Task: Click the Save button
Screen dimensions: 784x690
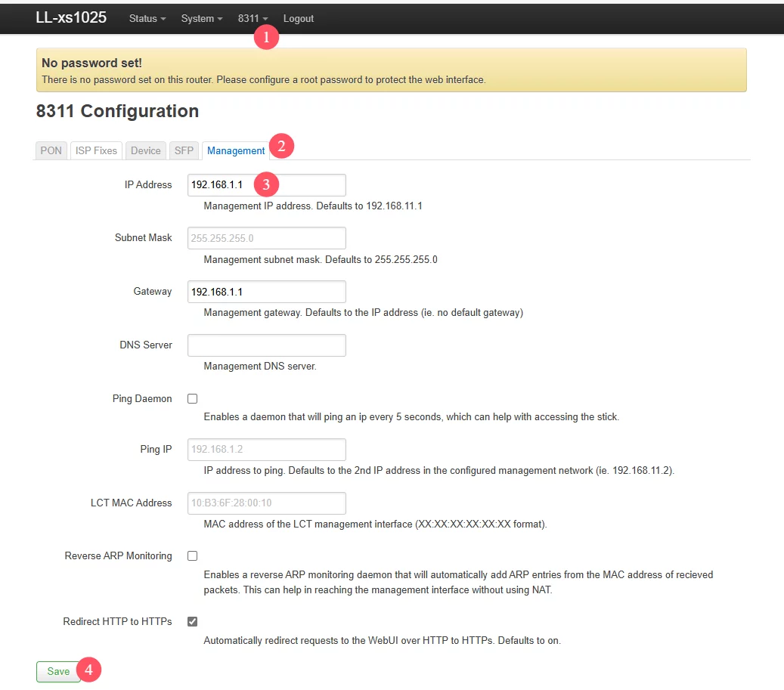Action: tap(58, 672)
